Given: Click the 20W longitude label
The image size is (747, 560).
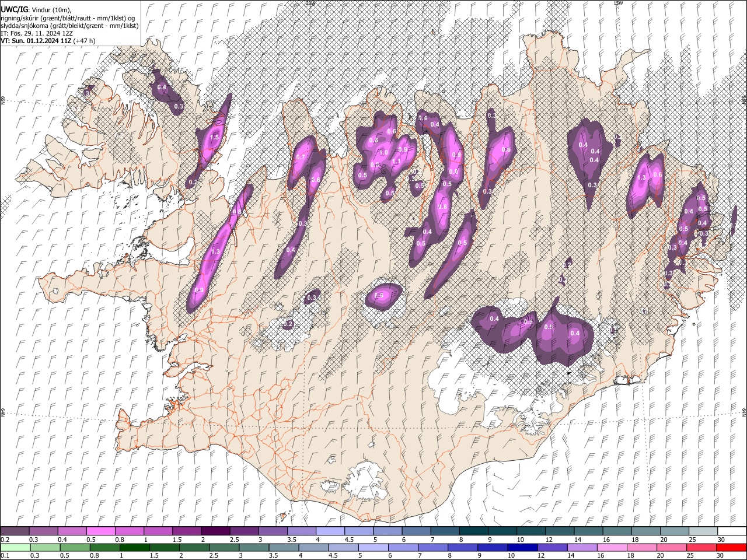Looking at the screenshot, I should (x=310, y=3).
